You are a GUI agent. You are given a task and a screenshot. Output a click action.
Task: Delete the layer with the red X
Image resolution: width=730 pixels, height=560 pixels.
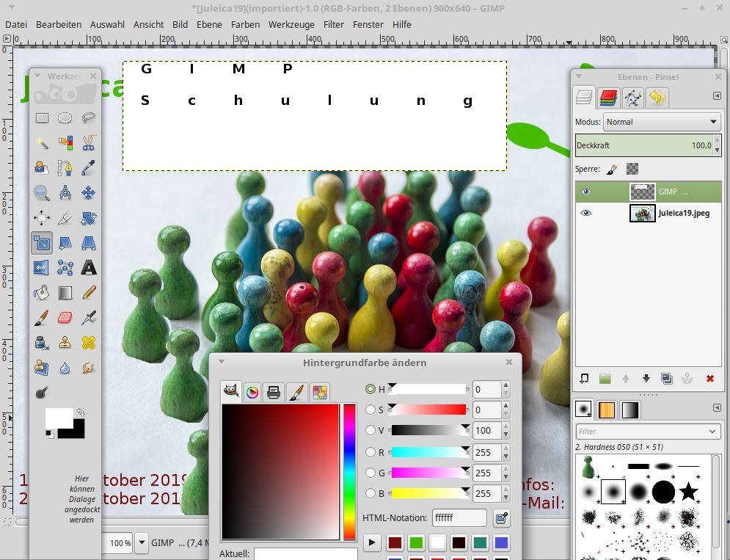point(710,379)
